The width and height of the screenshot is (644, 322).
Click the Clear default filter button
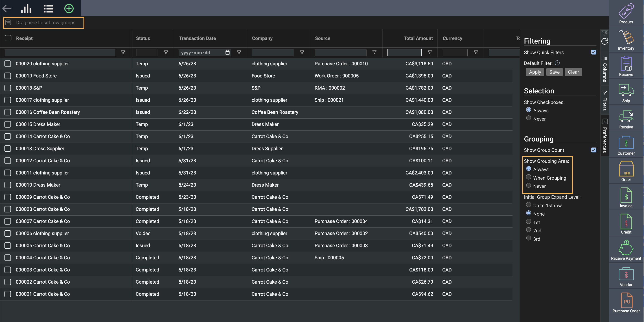[573, 72]
